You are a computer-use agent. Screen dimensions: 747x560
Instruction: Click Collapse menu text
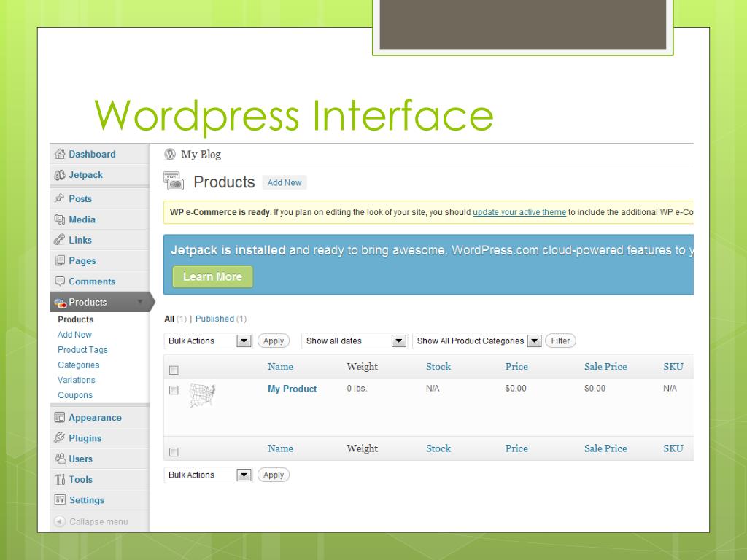tap(98, 522)
